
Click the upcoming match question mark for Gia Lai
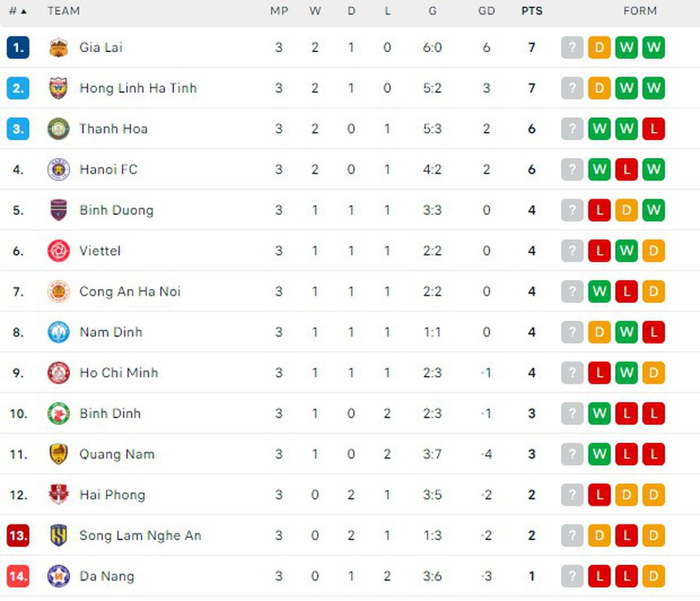coord(572,47)
